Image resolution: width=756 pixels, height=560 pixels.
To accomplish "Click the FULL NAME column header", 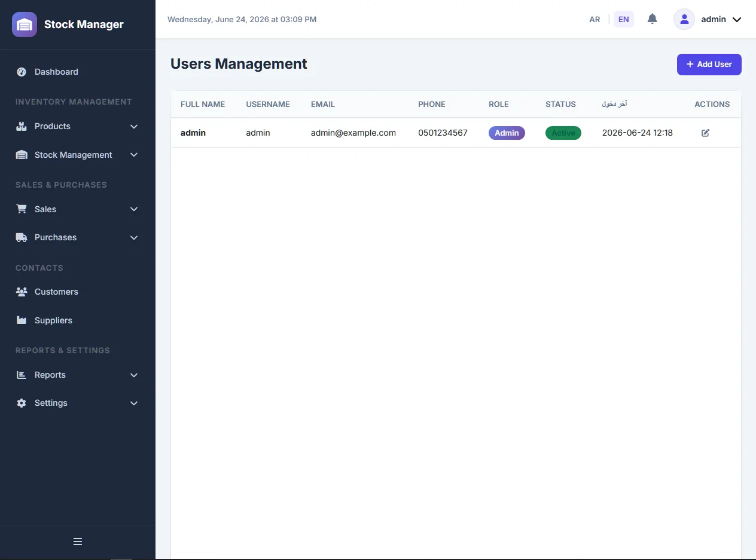I will pyautogui.click(x=203, y=104).
